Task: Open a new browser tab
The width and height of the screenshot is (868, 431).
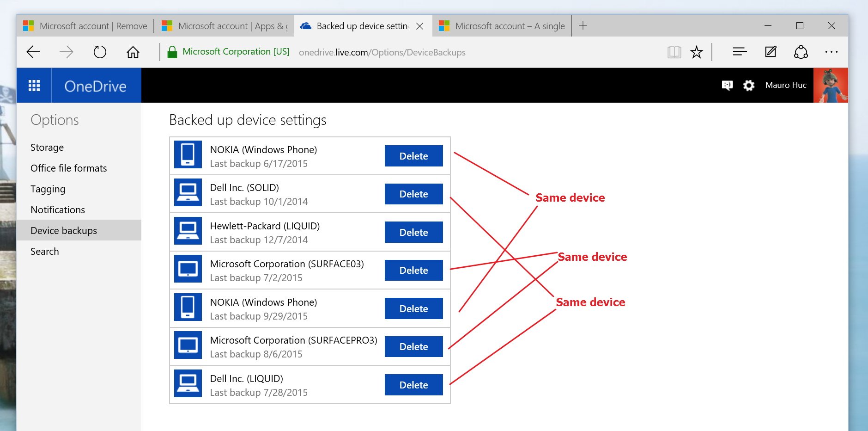Action: [x=583, y=26]
